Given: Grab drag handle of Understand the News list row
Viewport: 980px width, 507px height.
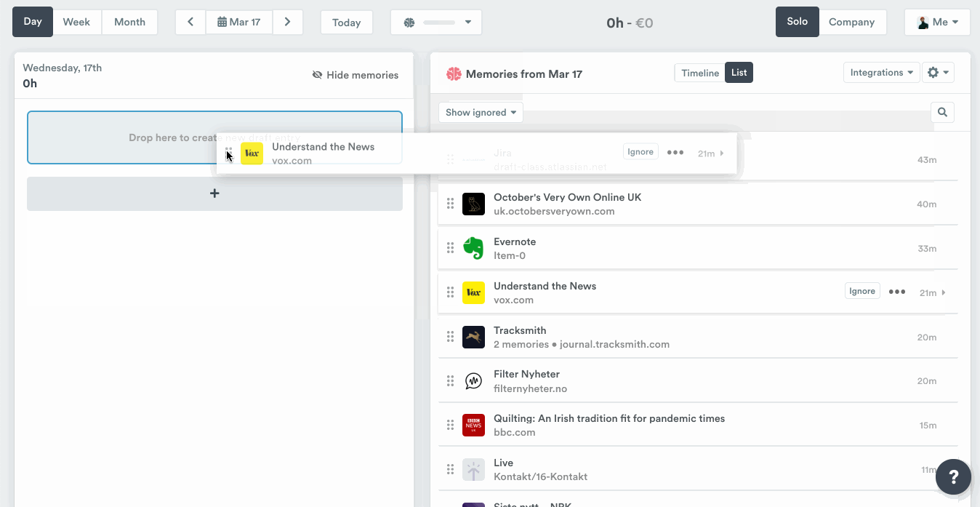Looking at the screenshot, I should pos(450,292).
